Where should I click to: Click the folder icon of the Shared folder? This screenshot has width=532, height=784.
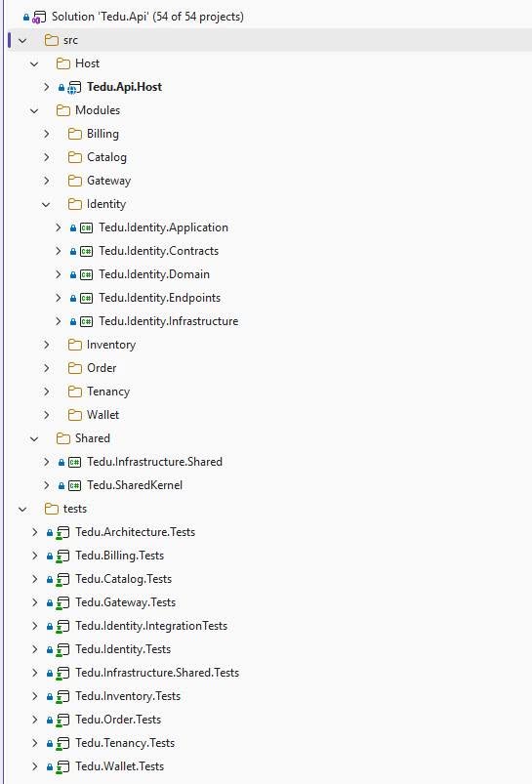[63, 439]
